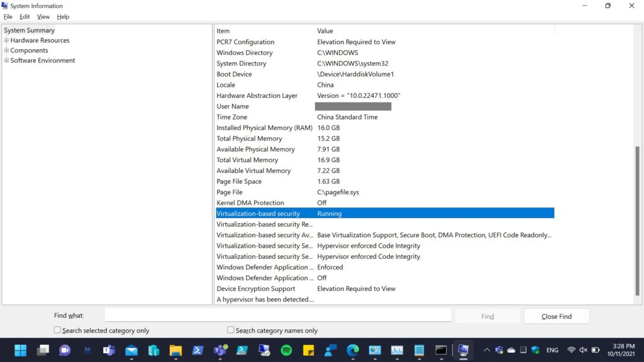
Task: Open Sticky Notes from the taskbar
Action: 309,350
